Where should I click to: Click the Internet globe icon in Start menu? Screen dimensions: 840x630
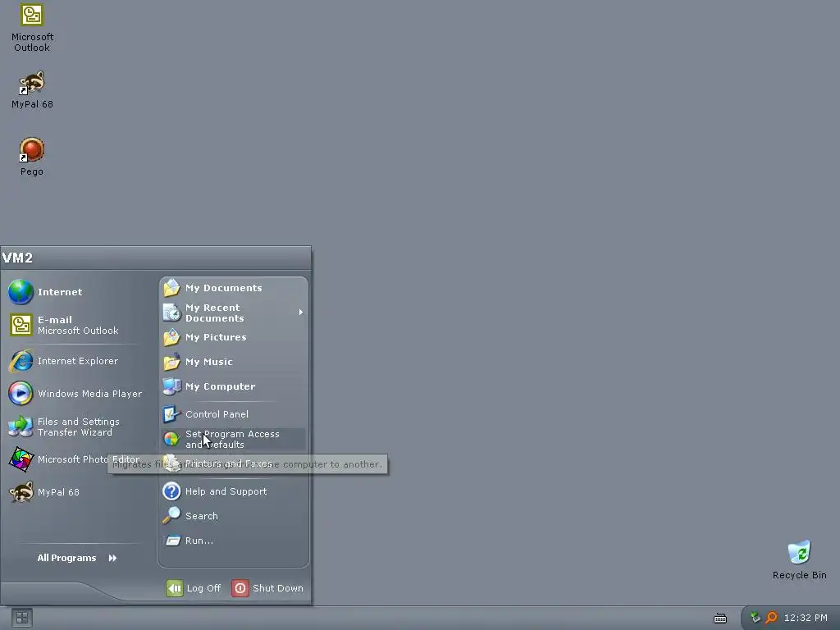pyautogui.click(x=21, y=292)
